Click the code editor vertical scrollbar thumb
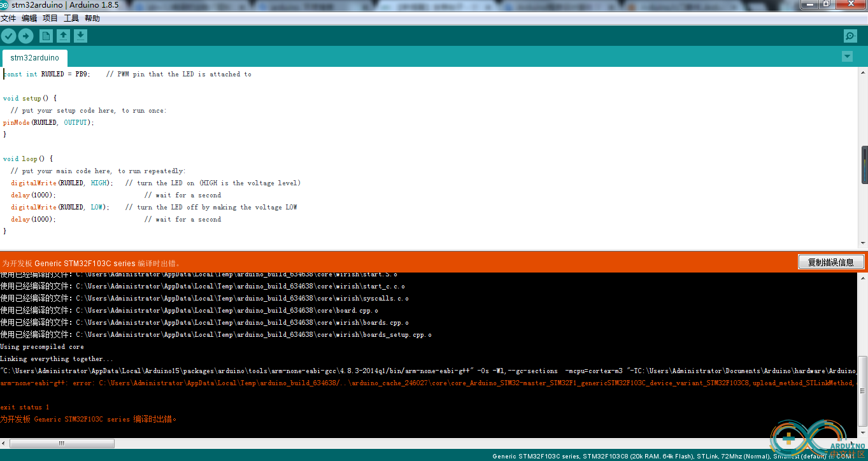868x461 pixels. click(864, 164)
